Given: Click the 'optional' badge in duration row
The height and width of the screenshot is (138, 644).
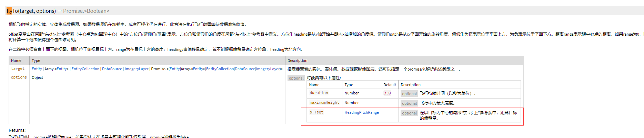Looking at the screenshot, I should coord(409,94).
